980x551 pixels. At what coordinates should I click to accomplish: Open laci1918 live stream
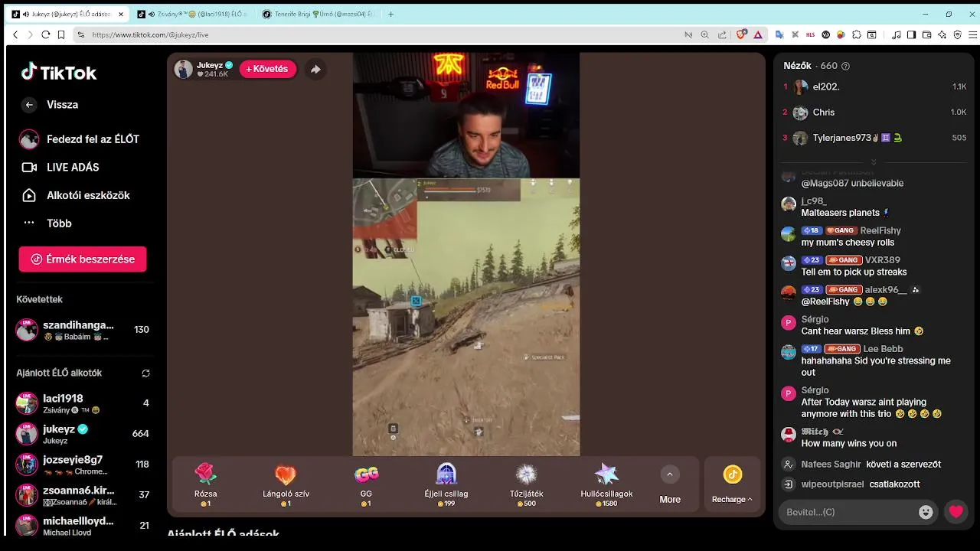83,403
